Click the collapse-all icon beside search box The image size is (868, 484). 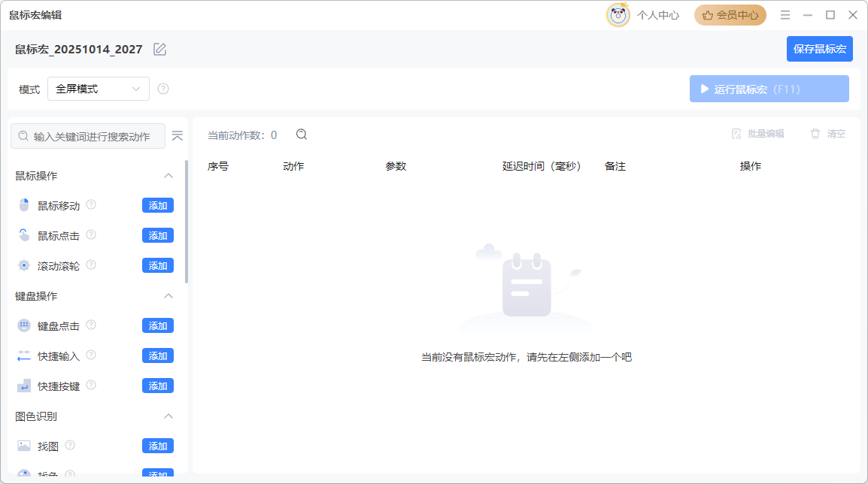[x=178, y=136]
